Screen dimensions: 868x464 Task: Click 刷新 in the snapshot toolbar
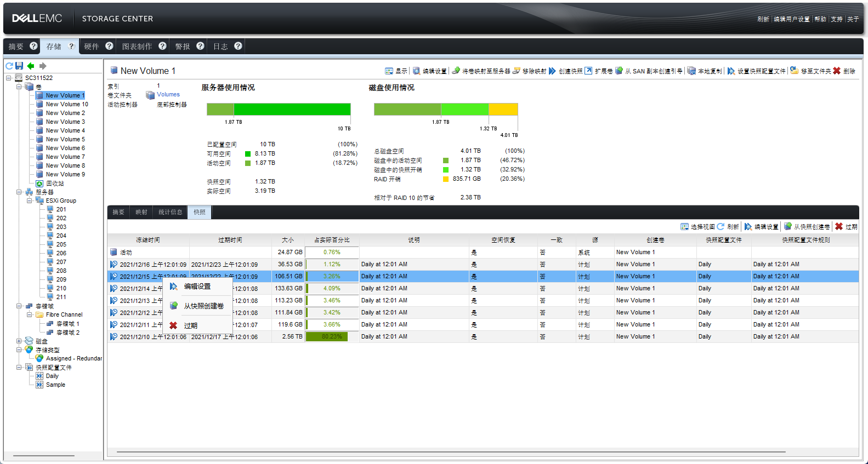[x=728, y=227]
